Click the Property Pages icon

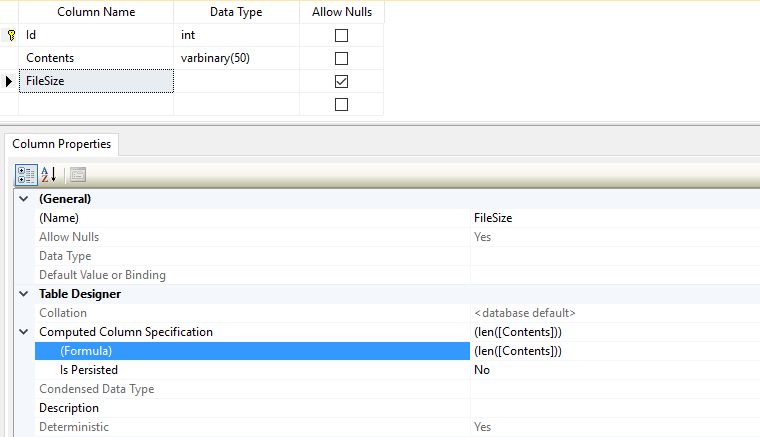click(78, 174)
